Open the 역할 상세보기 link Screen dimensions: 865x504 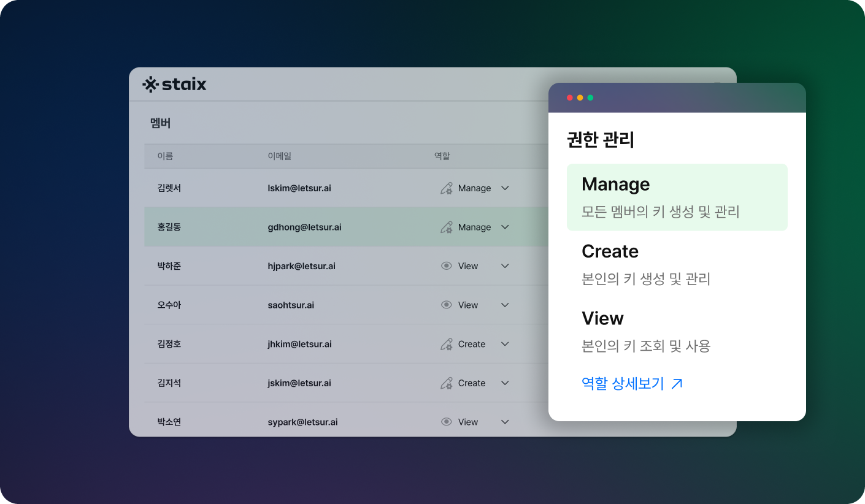(623, 383)
